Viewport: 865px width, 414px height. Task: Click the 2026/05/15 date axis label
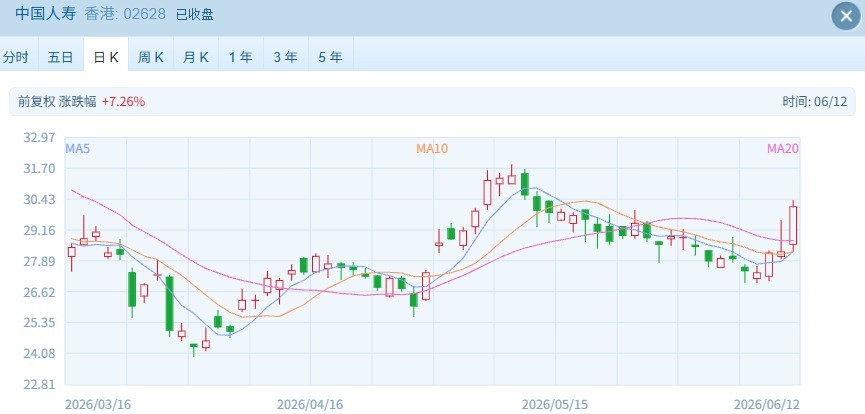[x=555, y=405]
